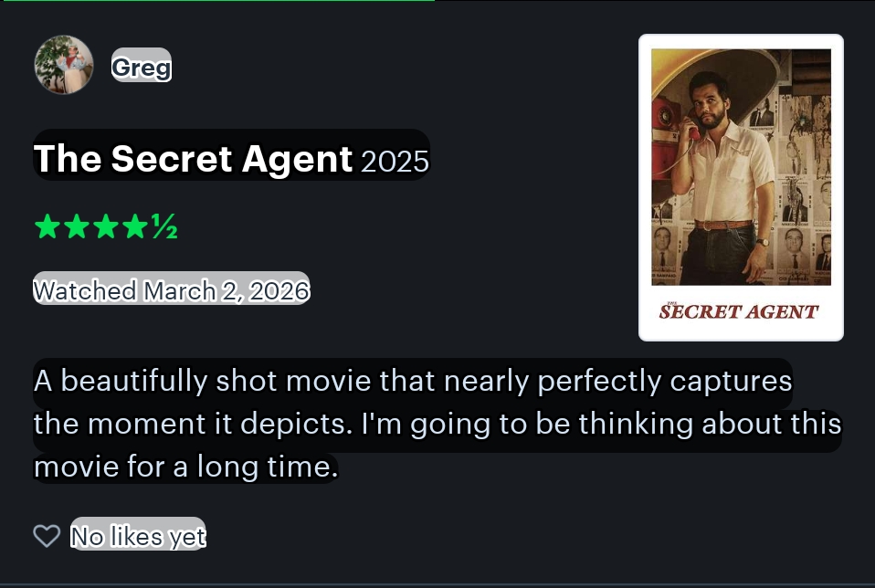The image size is (875, 588).
Task: Click the No likes yet label
Action: tap(138, 537)
